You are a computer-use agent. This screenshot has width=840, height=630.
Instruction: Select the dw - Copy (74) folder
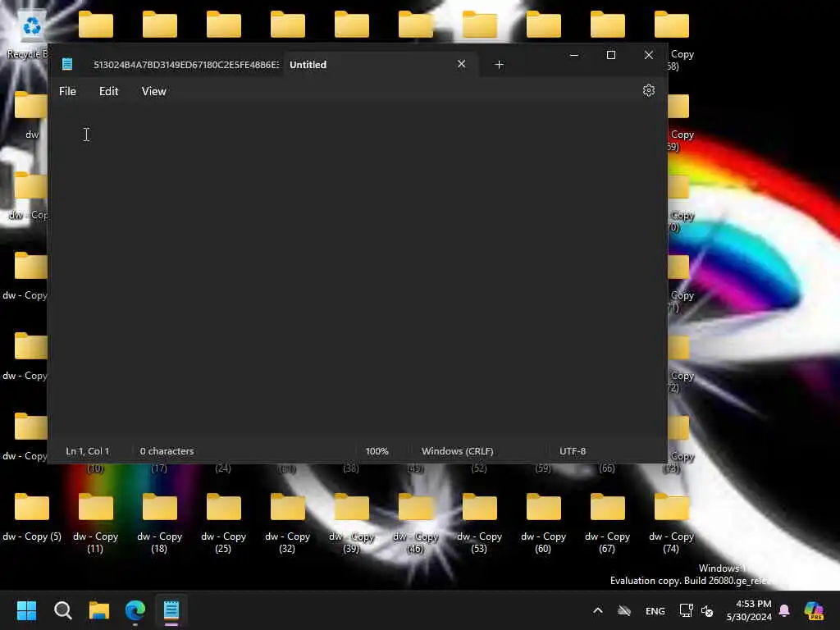coord(671,523)
